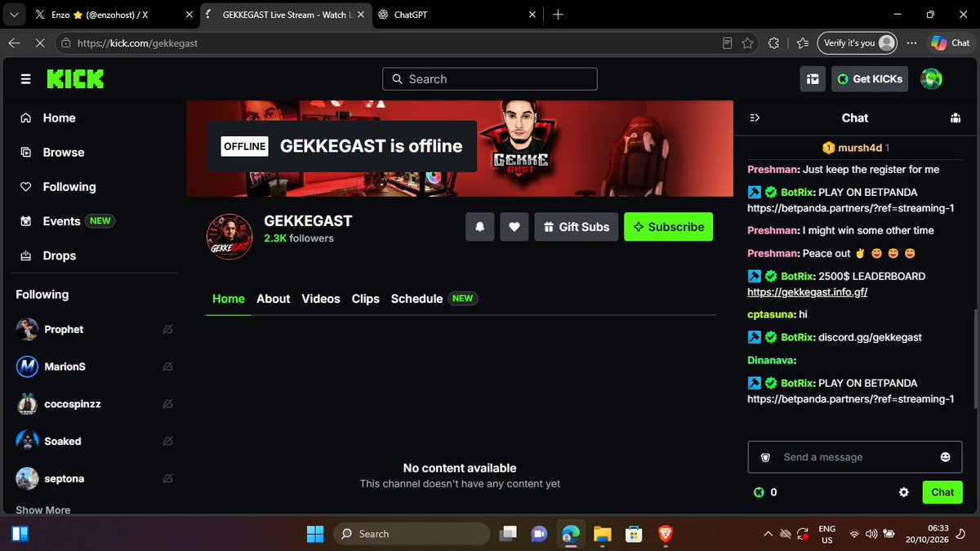Click the heart follow button
Viewport: 980px width, 551px height.
[x=514, y=227]
